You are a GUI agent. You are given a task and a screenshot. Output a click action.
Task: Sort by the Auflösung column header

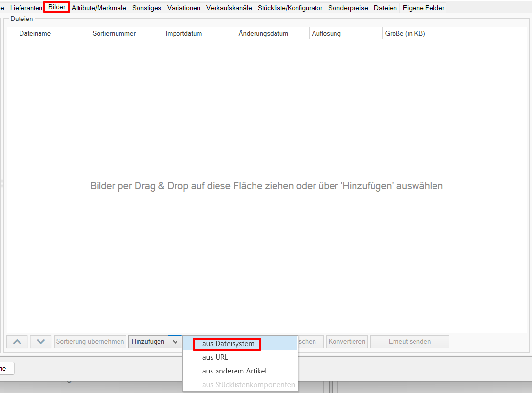pos(346,33)
